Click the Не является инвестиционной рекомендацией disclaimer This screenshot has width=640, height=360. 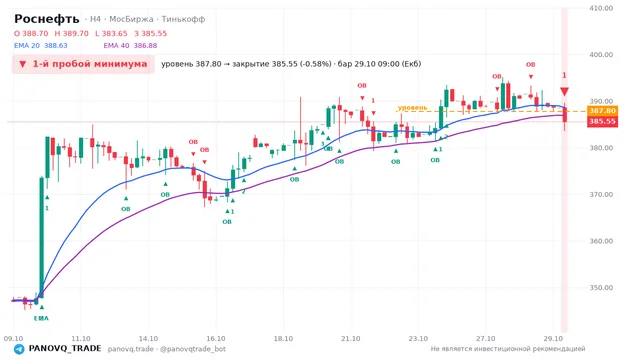coord(508,349)
